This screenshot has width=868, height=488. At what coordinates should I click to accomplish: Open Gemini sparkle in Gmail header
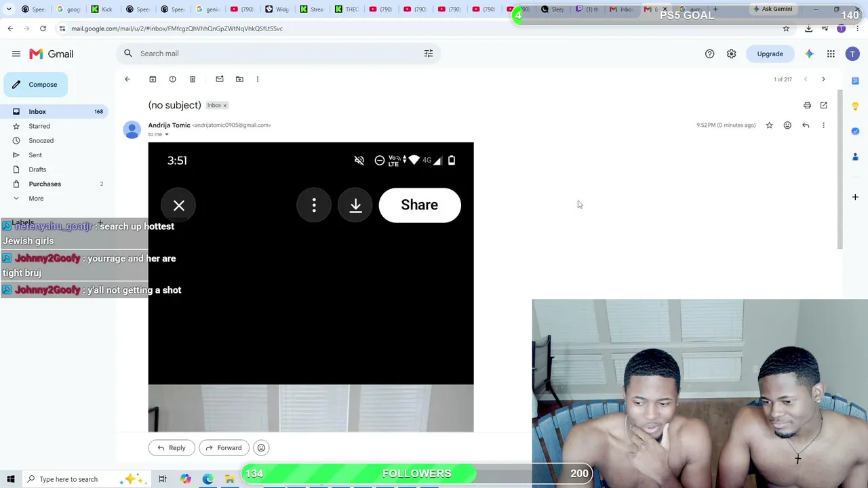[809, 54]
